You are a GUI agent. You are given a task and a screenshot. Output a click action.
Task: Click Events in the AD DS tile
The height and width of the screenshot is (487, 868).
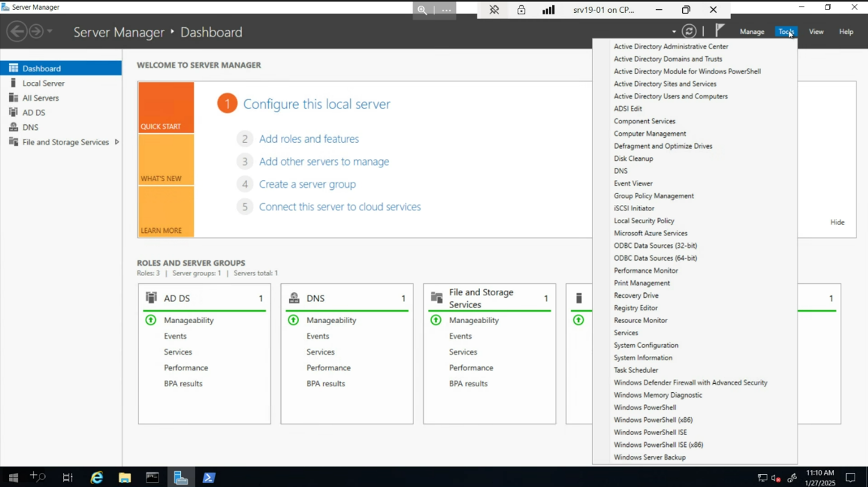point(175,336)
